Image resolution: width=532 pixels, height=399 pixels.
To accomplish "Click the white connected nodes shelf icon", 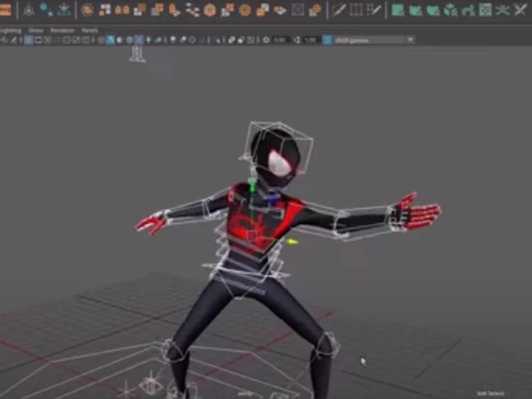I will [192, 10].
